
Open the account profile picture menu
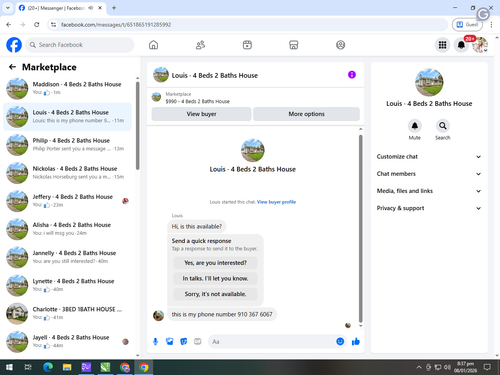coord(480,45)
